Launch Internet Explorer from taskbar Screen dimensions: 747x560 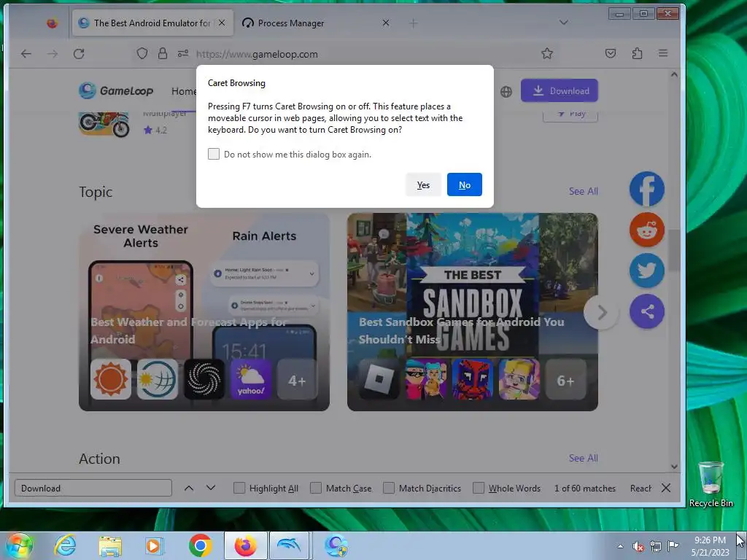click(65, 545)
